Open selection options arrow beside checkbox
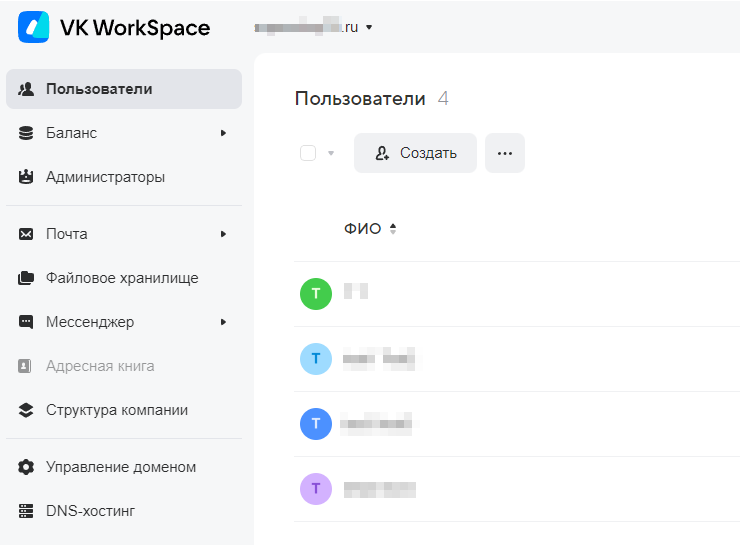The width and height of the screenshot is (740, 545). coord(331,153)
